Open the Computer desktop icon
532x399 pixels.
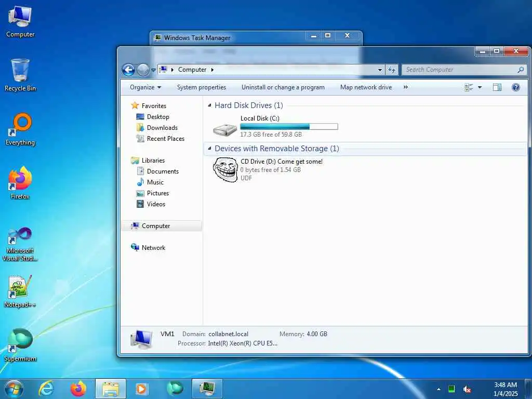click(20, 22)
